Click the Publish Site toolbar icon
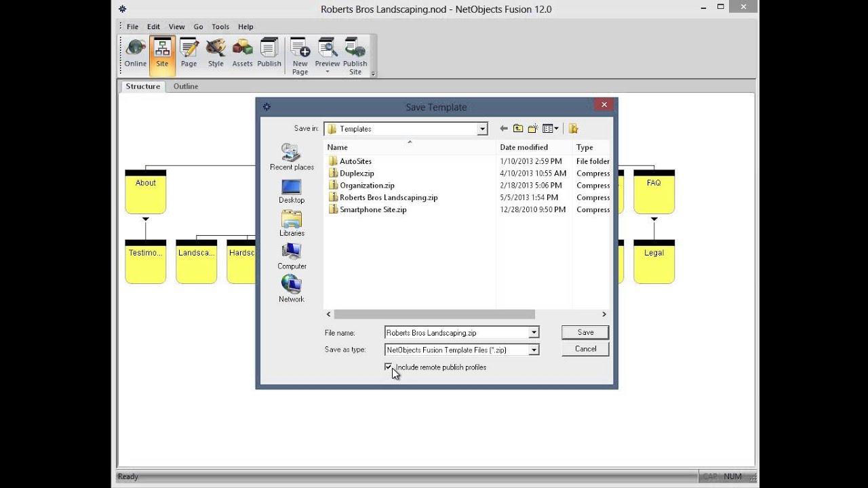 (355, 56)
